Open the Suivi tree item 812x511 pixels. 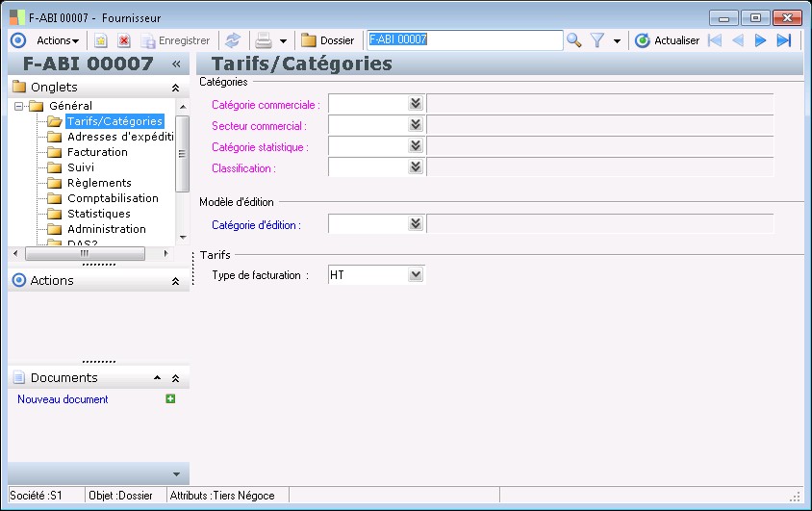(81, 167)
